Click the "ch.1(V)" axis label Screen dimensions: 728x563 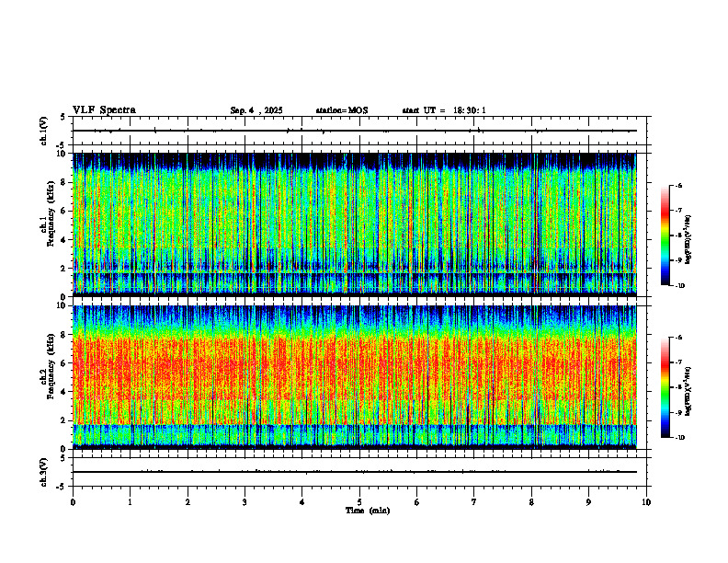43,131
